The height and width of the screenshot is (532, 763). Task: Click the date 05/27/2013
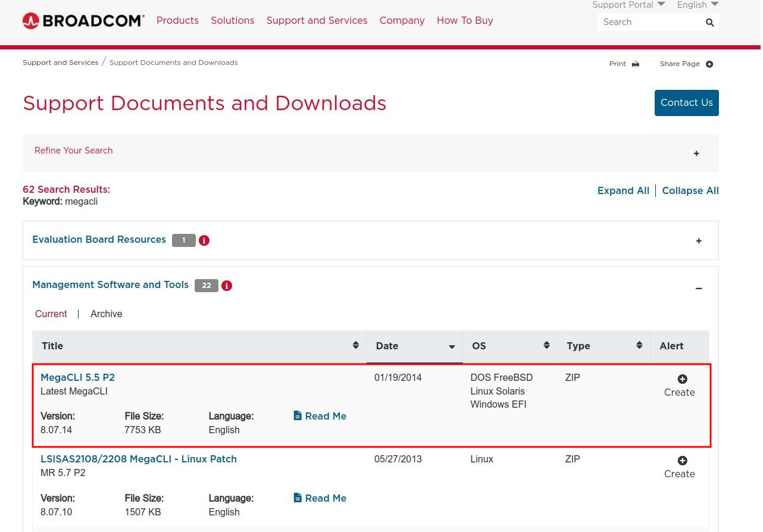click(398, 459)
